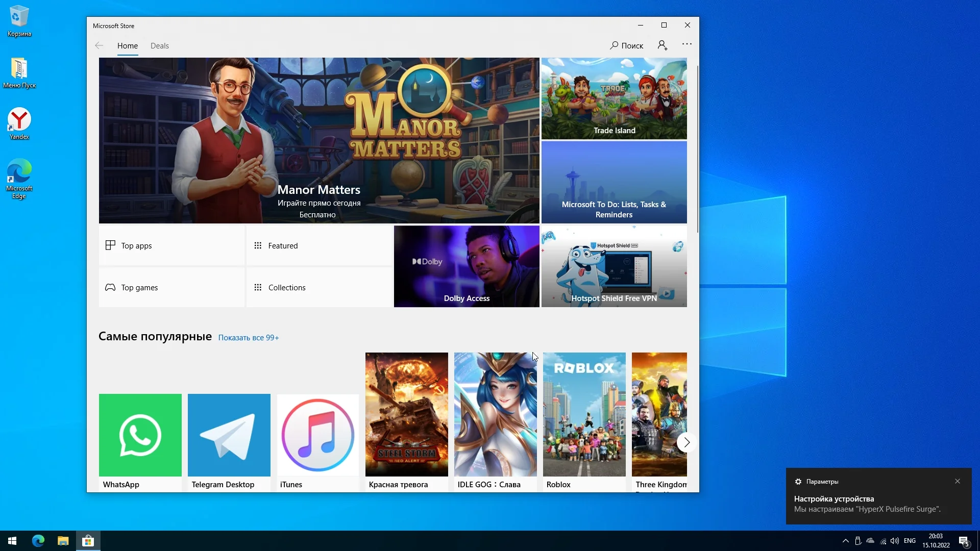The height and width of the screenshot is (551, 980).
Task: Open the three-dot more menu
Action: tap(687, 44)
